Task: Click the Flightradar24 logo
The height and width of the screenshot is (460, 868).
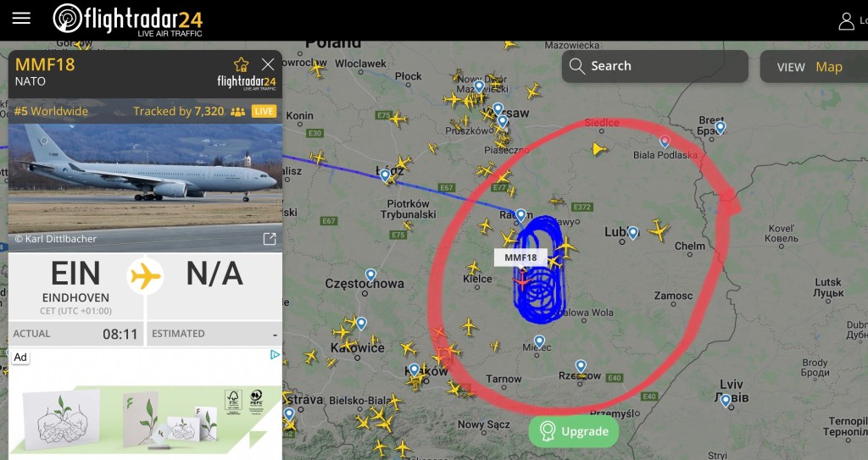Action: coord(128,20)
